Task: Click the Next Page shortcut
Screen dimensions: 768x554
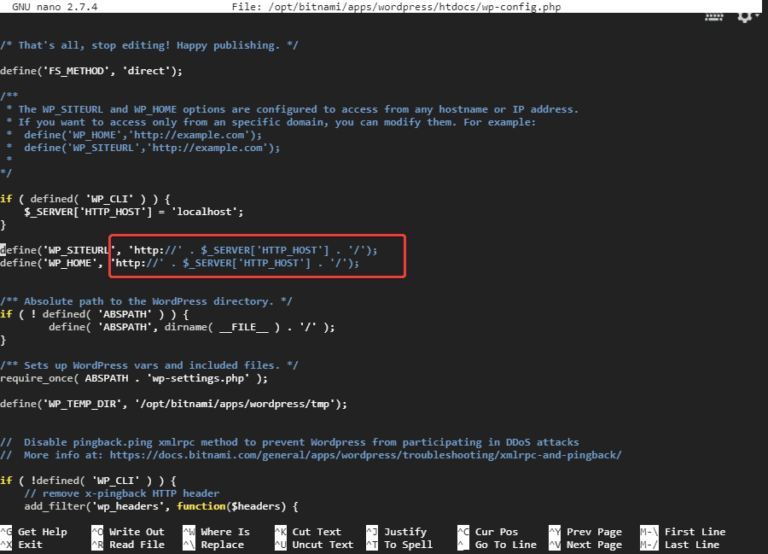Action: point(593,545)
